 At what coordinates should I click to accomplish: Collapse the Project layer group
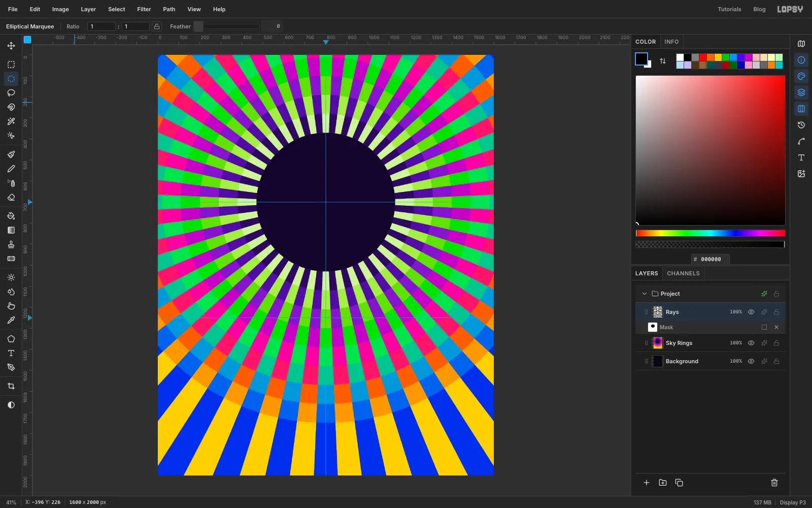tap(645, 294)
